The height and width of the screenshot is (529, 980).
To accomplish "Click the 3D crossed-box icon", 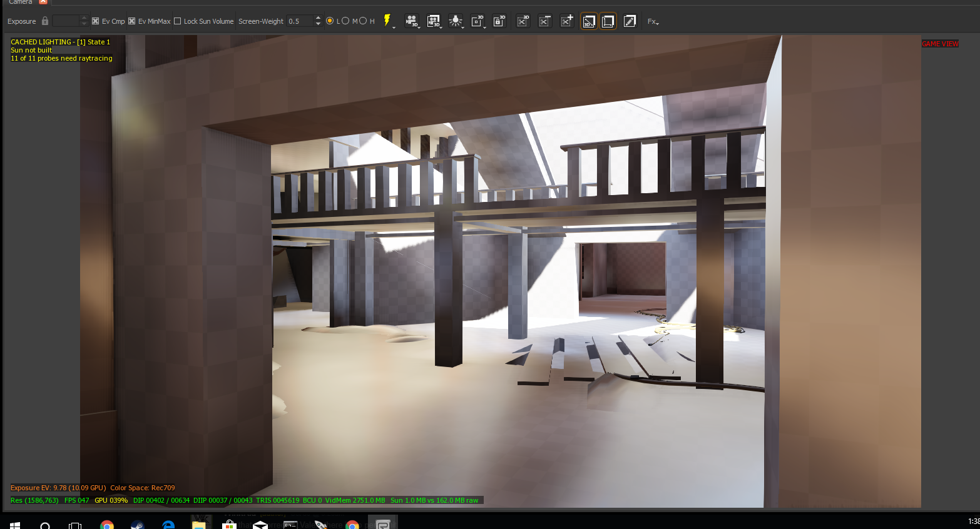I will (x=523, y=21).
